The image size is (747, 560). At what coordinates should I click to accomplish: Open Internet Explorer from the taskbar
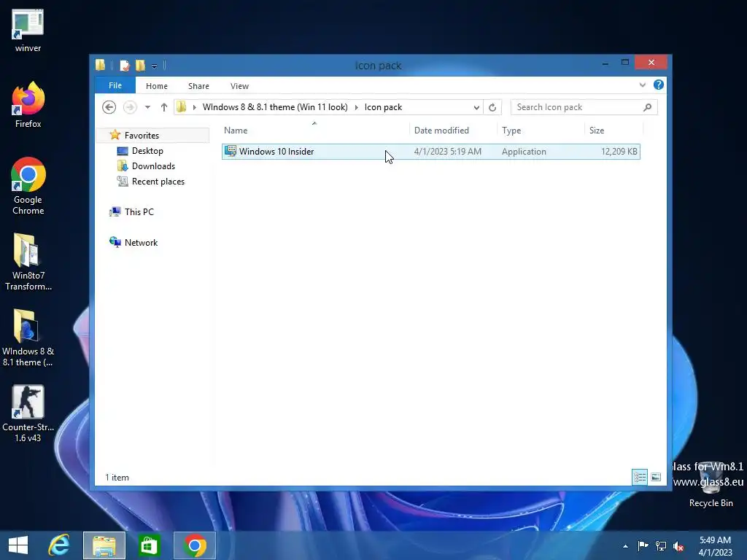click(59, 545)
